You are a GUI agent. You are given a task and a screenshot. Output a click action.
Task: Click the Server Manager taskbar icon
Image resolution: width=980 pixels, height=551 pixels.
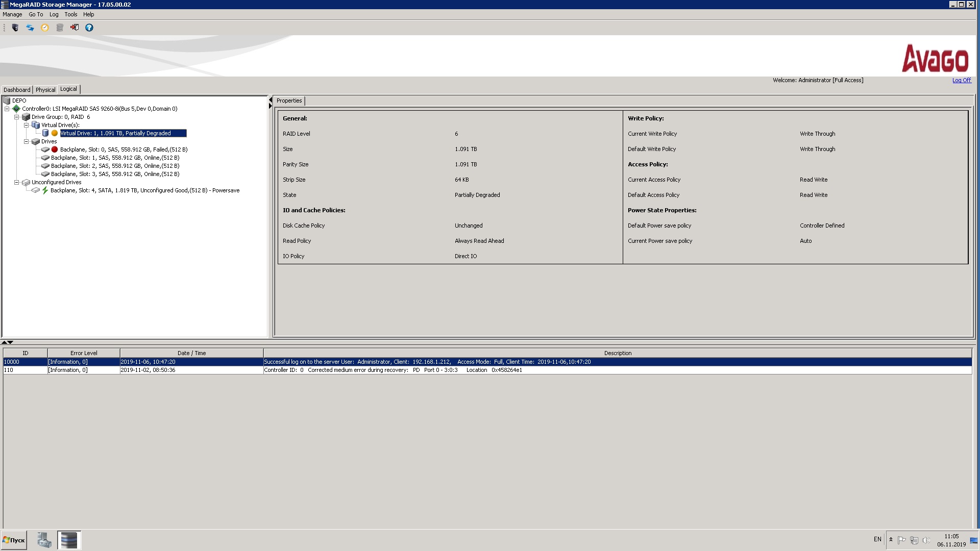pos(44,540)
